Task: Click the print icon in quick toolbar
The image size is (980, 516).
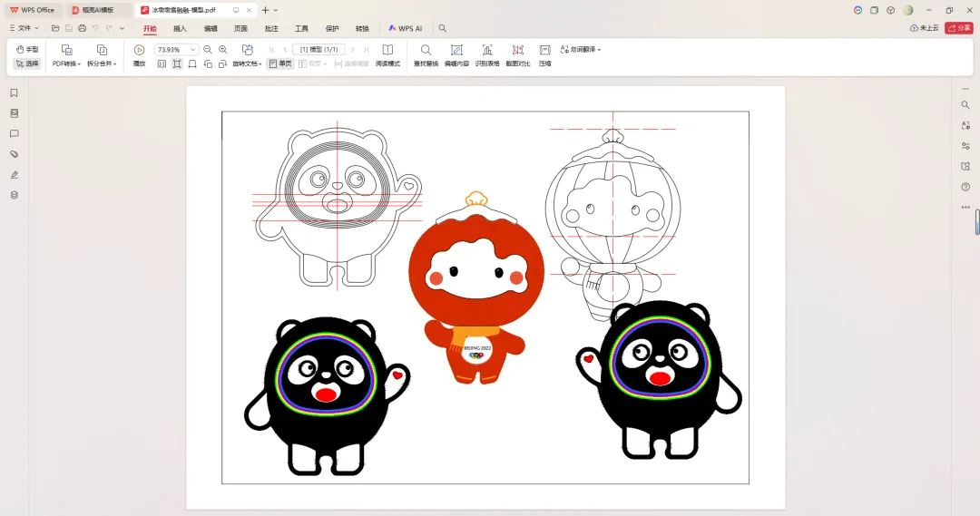Action: pyautogui.click(x=82, y=28)
